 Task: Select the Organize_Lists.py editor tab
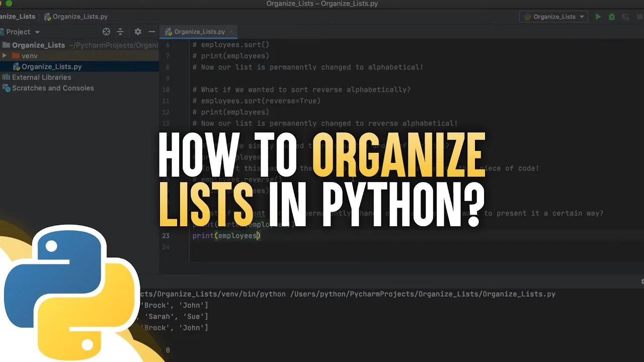click(198, 32)
